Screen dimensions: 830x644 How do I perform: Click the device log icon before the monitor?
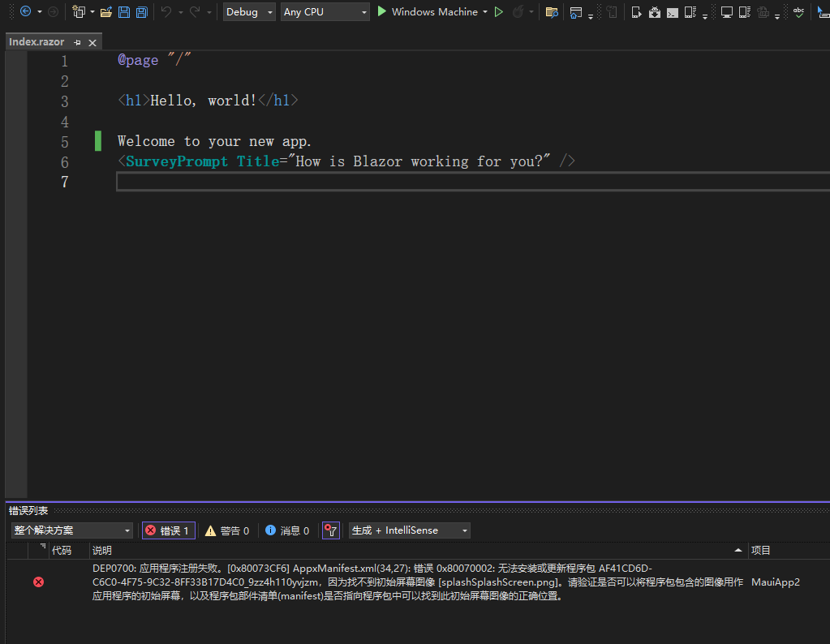pyautogui.click(x=690, y=11)
